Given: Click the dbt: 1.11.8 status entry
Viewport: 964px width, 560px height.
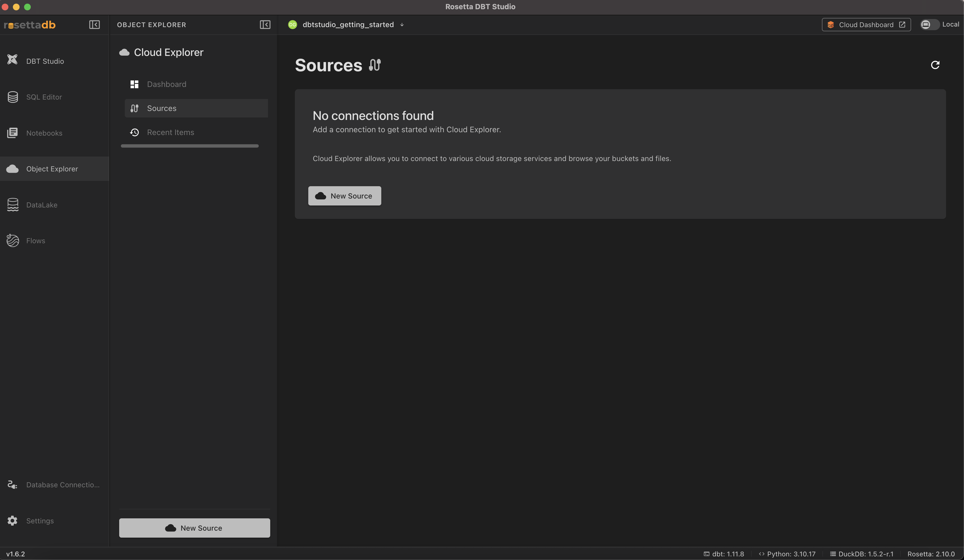Looking at the screenshot, I should 724,554.
